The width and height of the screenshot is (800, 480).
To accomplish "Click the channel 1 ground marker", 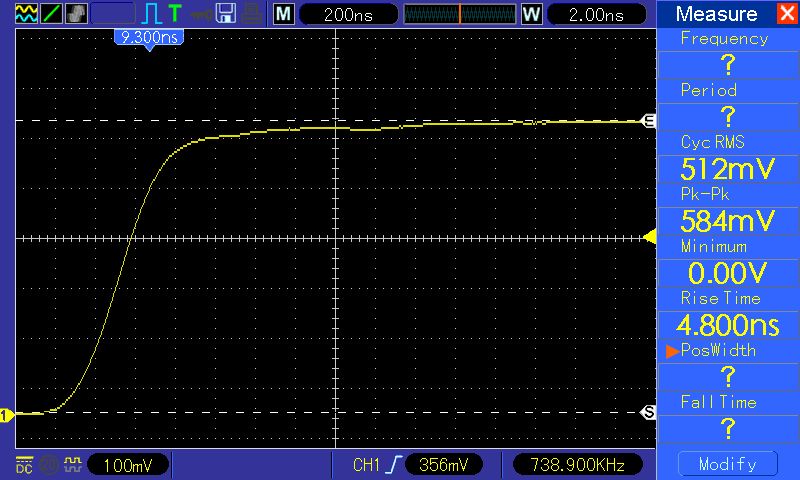I will coord(7,415).
